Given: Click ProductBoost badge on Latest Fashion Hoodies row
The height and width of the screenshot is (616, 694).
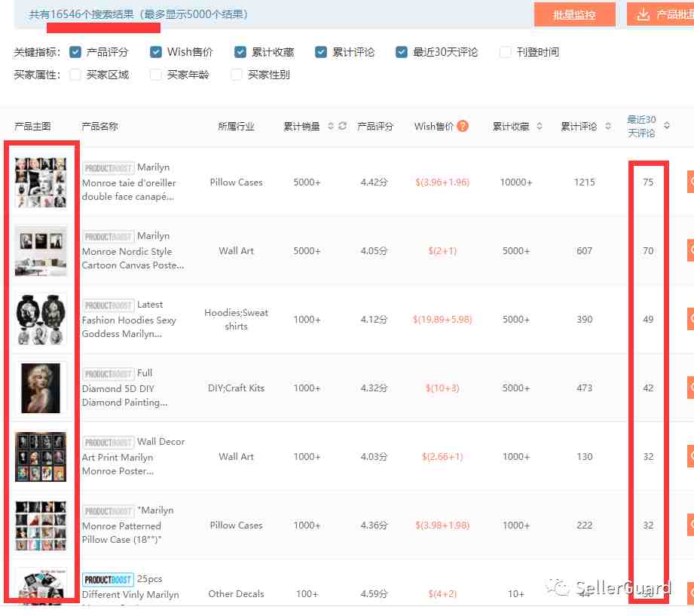Looking at the screenshot, I should pyautogui.click(x=108, y=305).
